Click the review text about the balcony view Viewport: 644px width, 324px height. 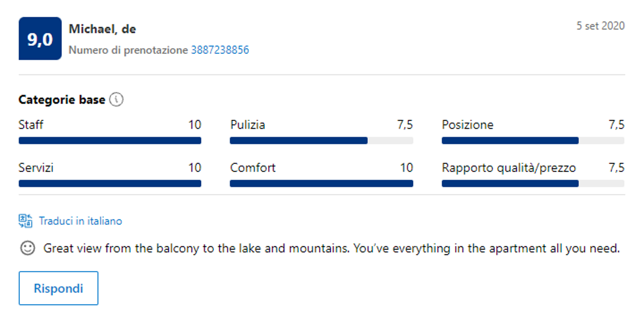(x=332, y=249)
